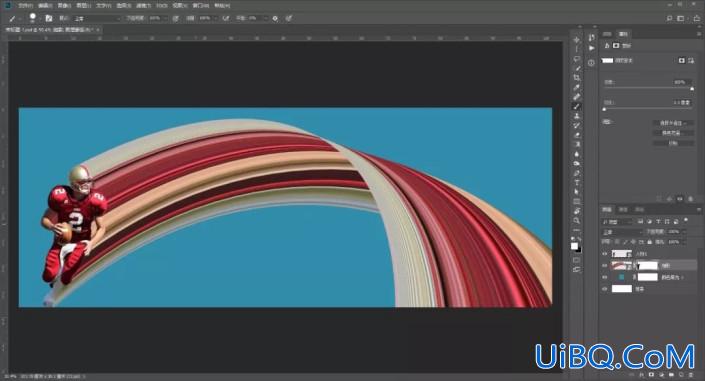Open the History panel icon
The height and width of the screenshot is (381, 705).
click(x=592, y=38)
